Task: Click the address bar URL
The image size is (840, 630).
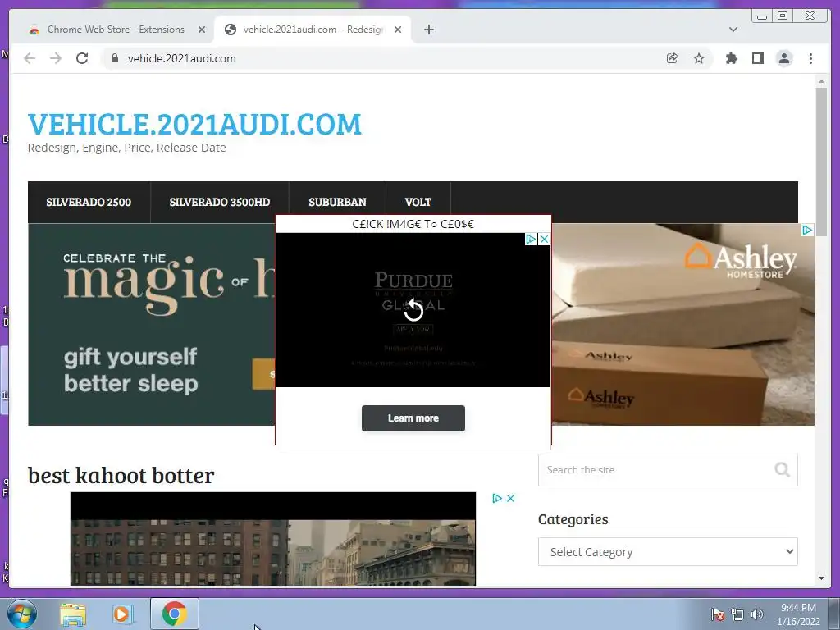Action: [x=181, y=58]
